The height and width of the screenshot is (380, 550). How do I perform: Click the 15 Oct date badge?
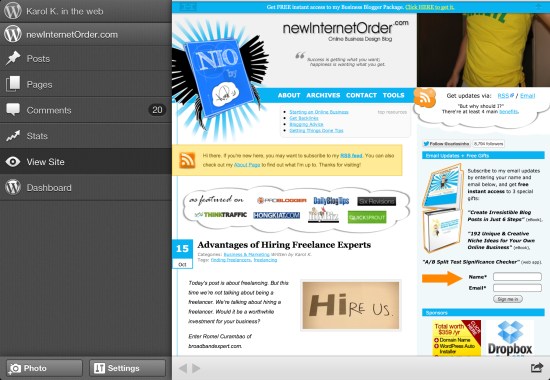pos(182,254)
